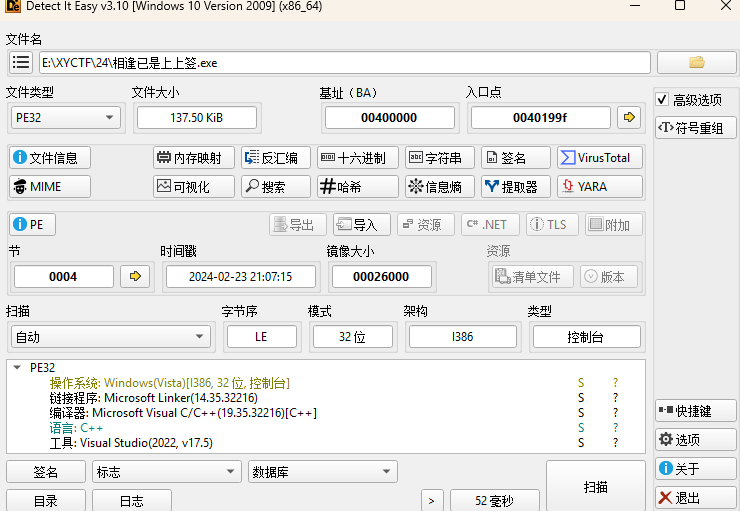Open 提取器 extractor
The image size is (740, 511).
(x=515, y=186)
